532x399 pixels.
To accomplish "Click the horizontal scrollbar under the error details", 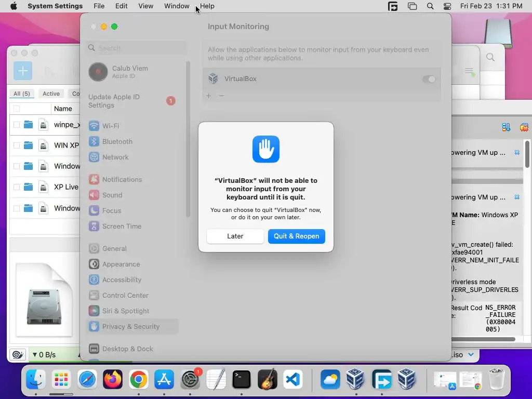I will [x=483, y=339].
